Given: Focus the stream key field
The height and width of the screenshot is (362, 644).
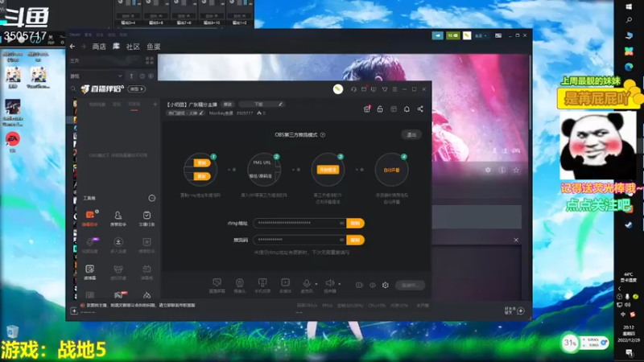Looking at the screenshot, I should (x=299, y=240).
